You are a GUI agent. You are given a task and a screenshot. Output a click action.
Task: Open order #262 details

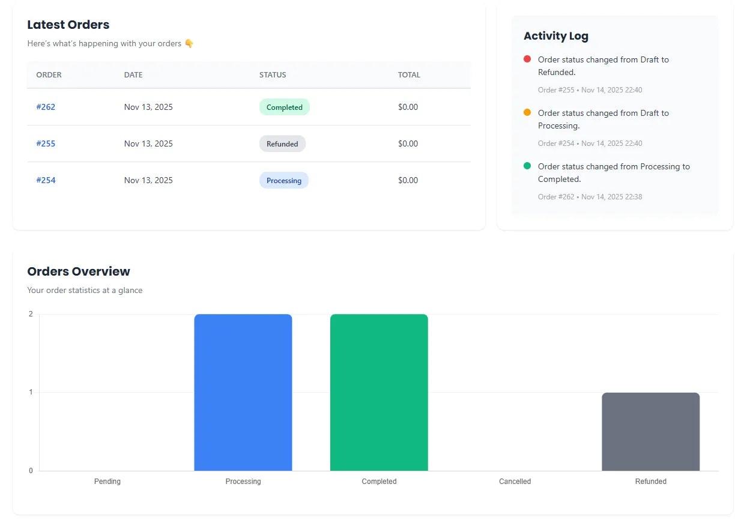(46, 107)
